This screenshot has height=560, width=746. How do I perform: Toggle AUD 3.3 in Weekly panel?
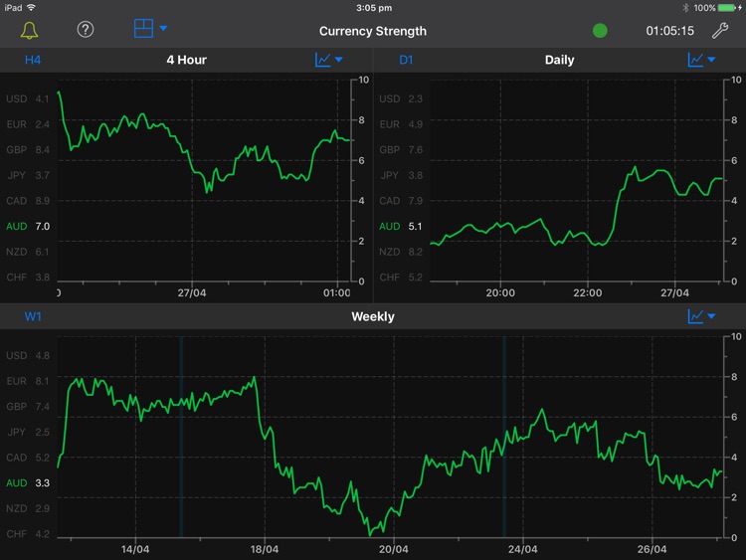coord(28,483)
